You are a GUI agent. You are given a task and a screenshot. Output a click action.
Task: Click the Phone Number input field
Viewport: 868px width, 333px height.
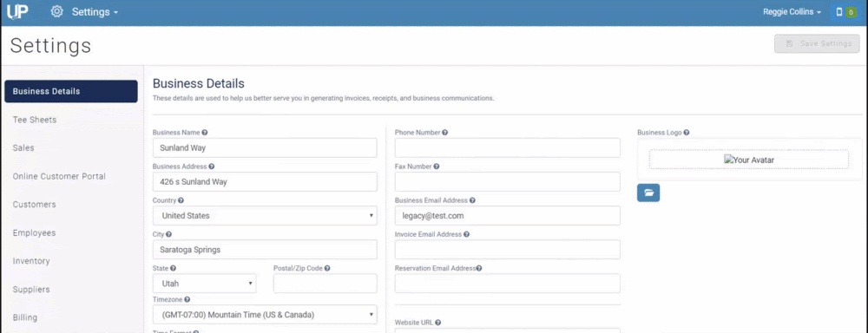508,147
